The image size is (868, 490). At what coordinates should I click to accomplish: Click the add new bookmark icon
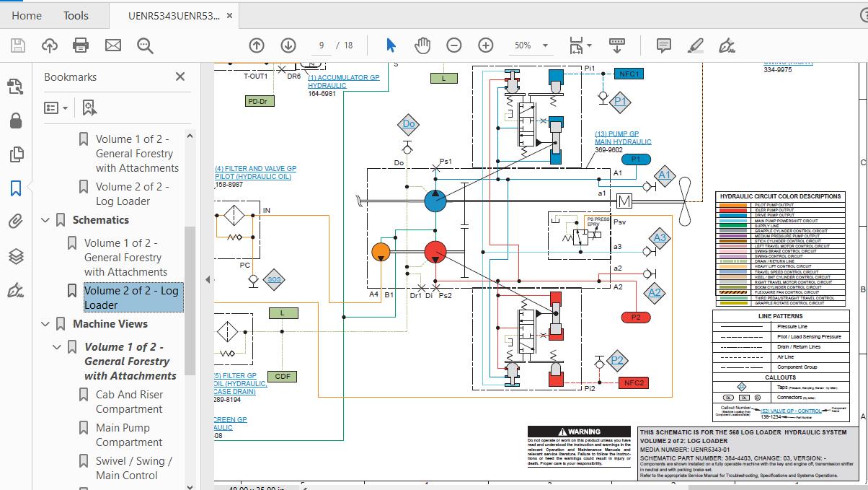pyautogui.click(x=89, y=108)
